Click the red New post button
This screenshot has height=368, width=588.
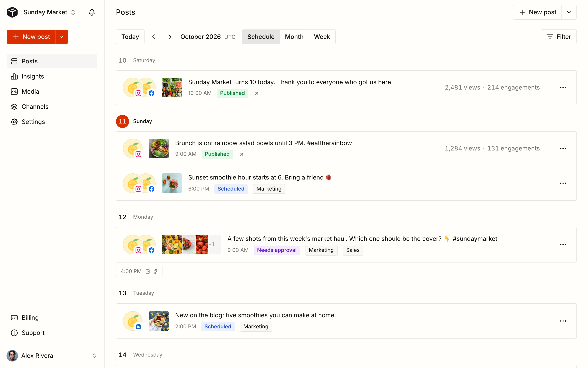pyautogui.click(x=31, y=37)
